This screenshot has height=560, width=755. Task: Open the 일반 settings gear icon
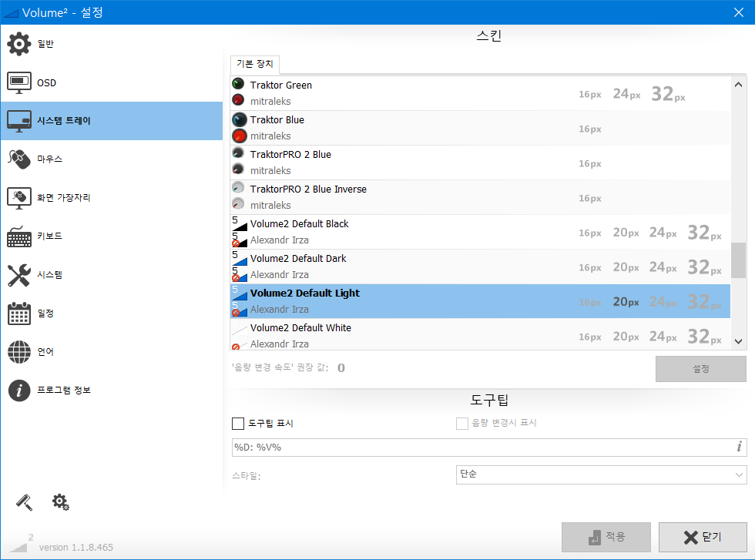point(18,44)
